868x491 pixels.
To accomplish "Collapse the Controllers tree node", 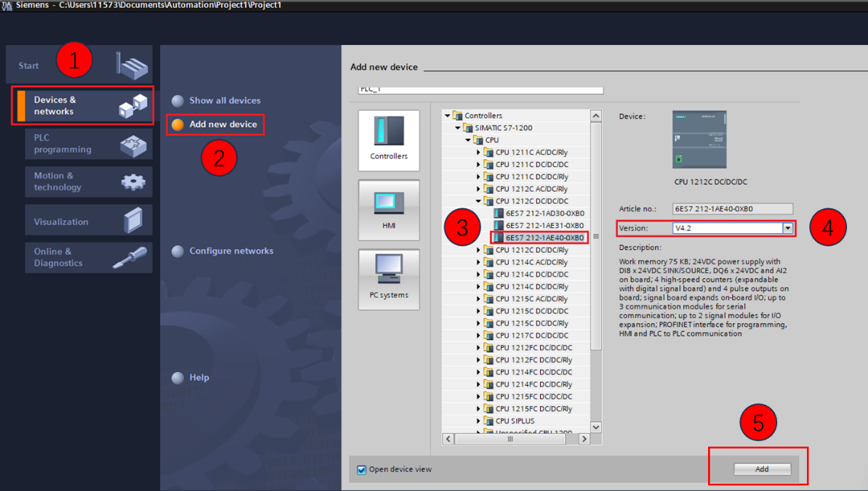I will click(x=447, y=115).
